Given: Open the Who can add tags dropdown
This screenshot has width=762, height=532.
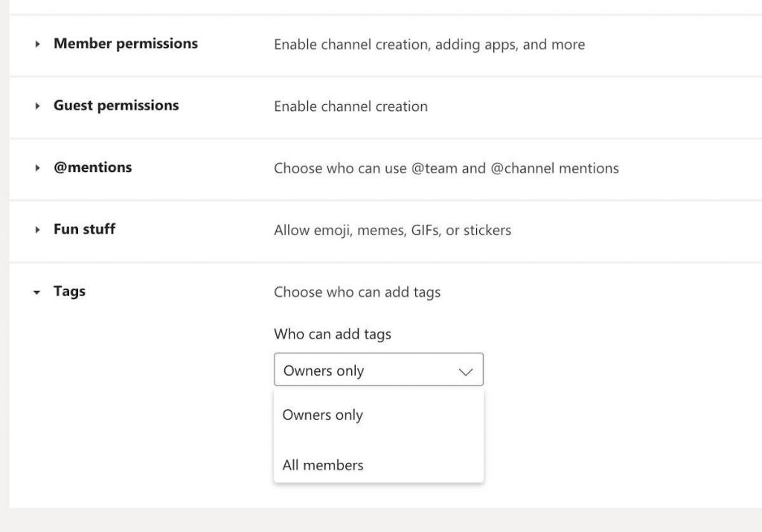Looking at the screenshot, I should pyautogui.click(x=378, y=370).
